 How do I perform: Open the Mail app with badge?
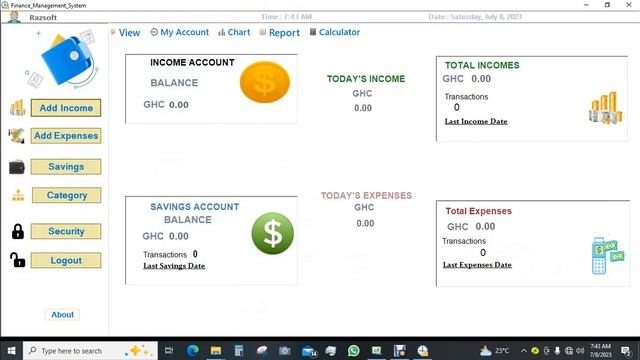pyautogui.click(x=309, y=351)
